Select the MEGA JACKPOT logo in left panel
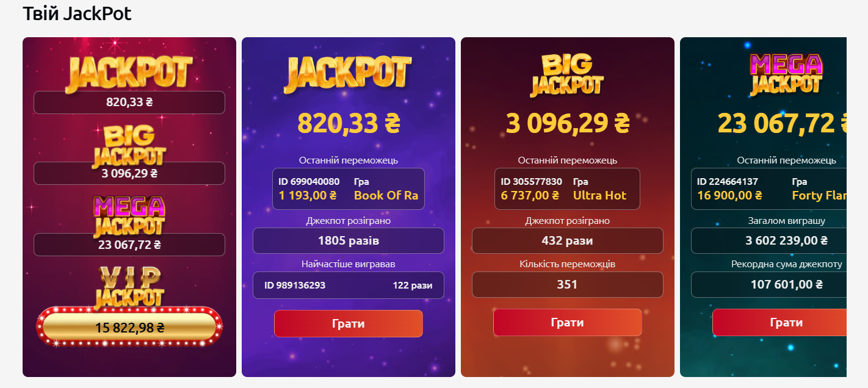Viewport: 868px width, 388px height. [129, 215]
